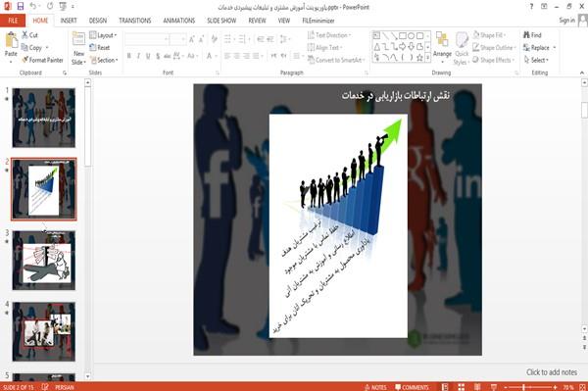Open the Section dropdown
588x391 pixels.
[x=104, y=60]
